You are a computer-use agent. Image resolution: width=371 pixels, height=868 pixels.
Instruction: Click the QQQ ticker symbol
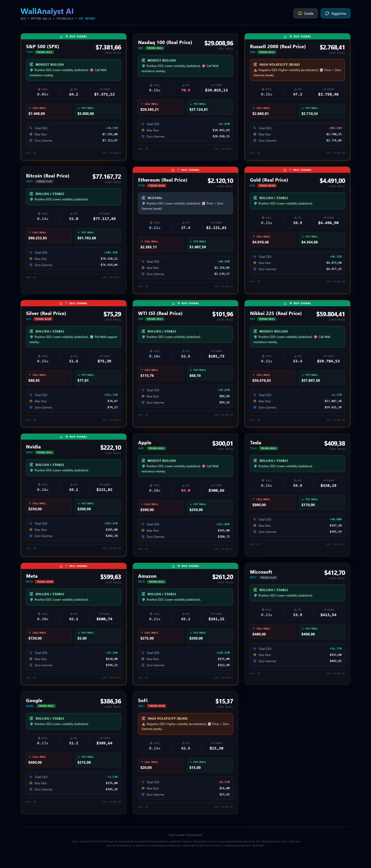(x=140, y=48)
